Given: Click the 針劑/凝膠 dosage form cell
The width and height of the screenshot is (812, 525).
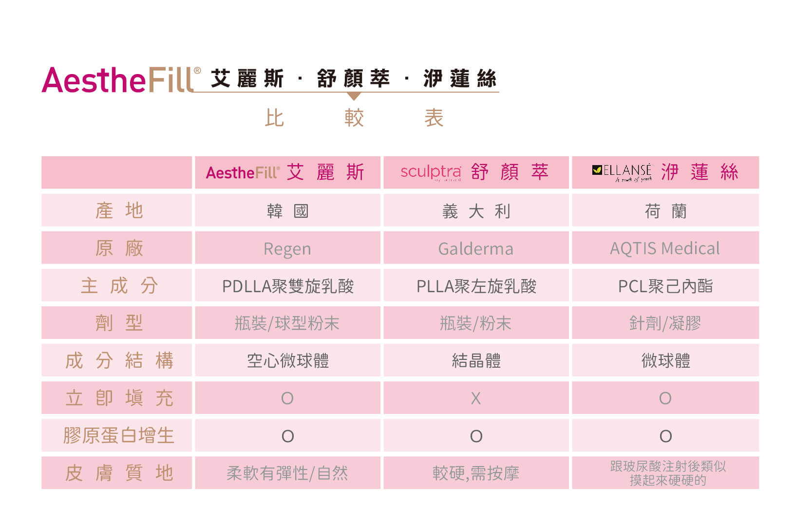Looking at the screenshot, I should coord(665,323).
